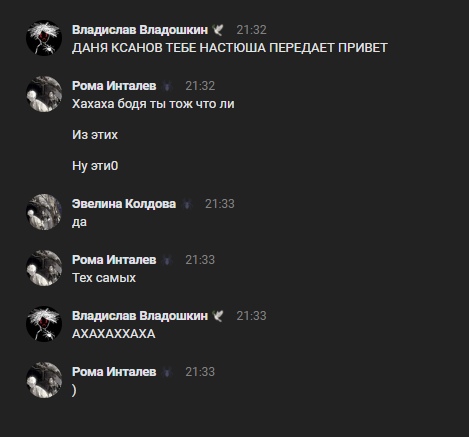469x437 pixels.
Task: Click 21:33 timestamp next to Эвелина Колдова
Action: click(x=220, y=204)
